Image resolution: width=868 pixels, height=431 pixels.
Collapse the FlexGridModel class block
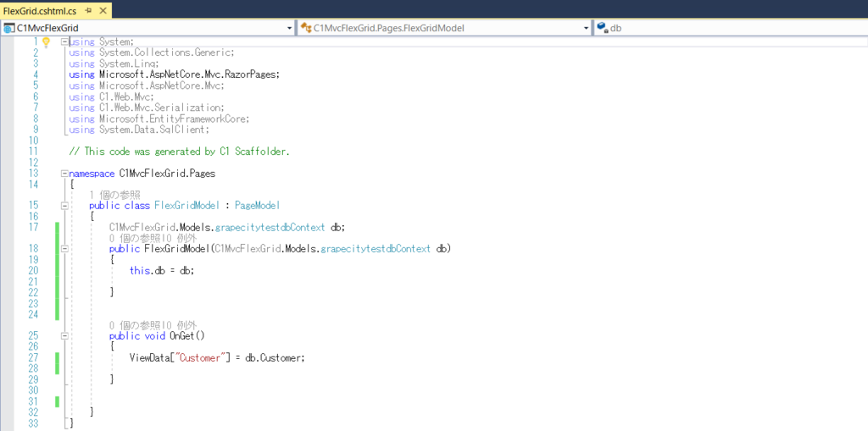64,205
